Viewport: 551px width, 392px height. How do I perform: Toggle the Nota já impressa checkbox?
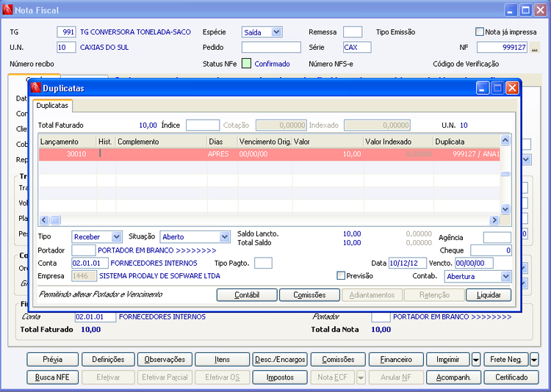[480, 32]
